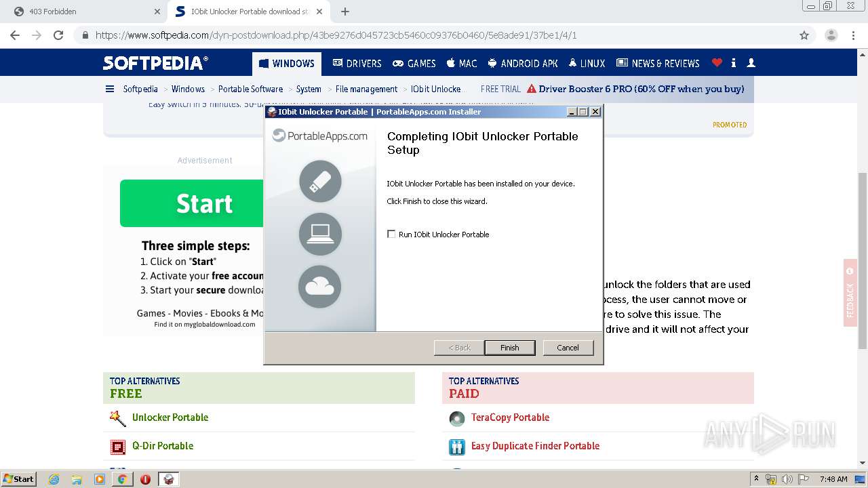Screen dimensions: 868x488
Task: Click Finish button in installer
Action: point(509,348)
